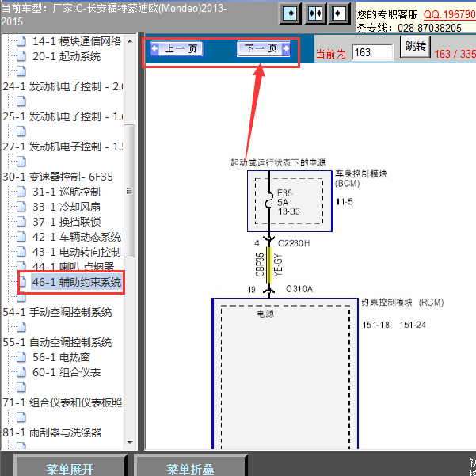Open 71-1 组合仪表和仪表板照 item
Screen dimensions: 476x476
point(63,402)
